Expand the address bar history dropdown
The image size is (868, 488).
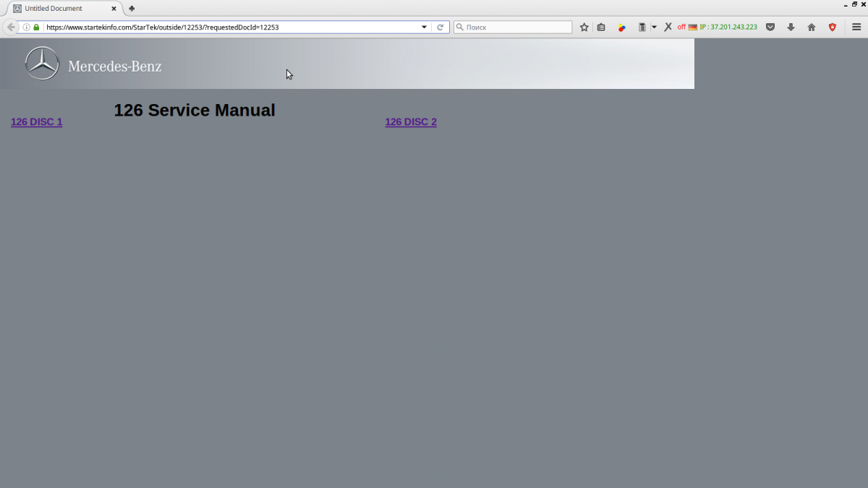point(425,27)
